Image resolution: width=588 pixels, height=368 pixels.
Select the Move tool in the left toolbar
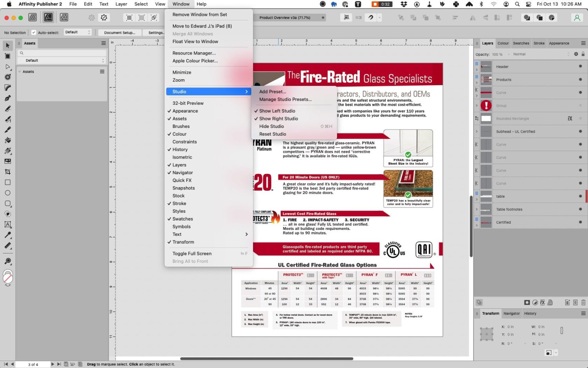[x=7, y=45]
